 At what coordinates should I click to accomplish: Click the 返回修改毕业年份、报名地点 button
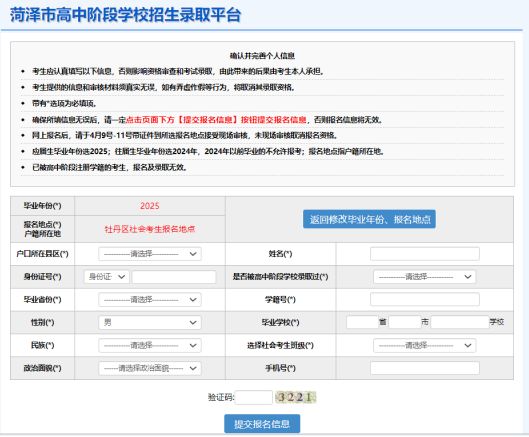click(x=369, y=219)
